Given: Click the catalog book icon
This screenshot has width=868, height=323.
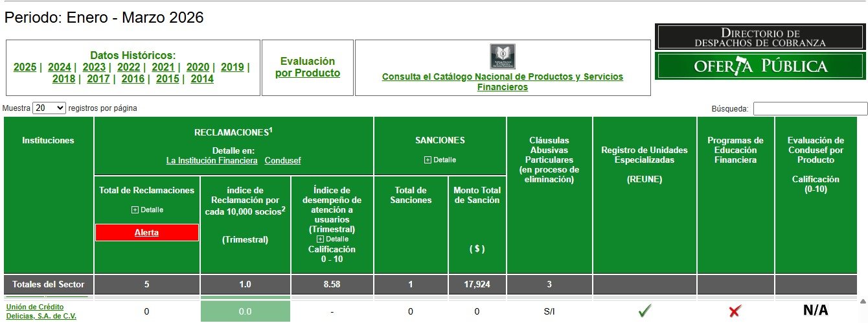Looking at the screenshot, I should 502,56.
